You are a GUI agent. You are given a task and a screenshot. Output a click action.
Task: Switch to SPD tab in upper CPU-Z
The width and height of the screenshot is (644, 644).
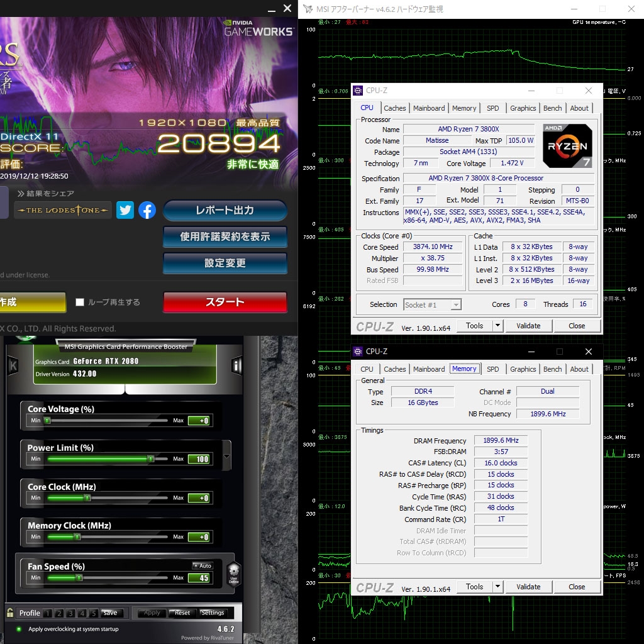pyautogui.click(x=493, y=108)
